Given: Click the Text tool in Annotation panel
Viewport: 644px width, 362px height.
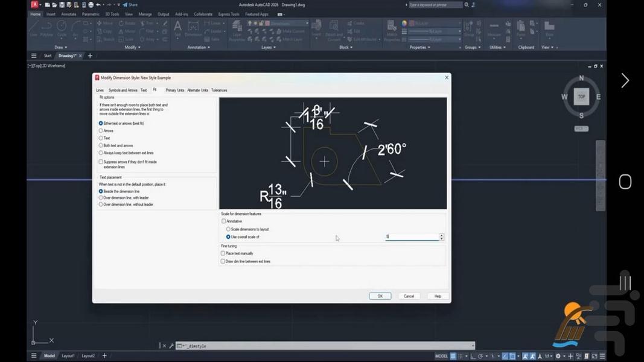Looking at the screenshot, I should 177,28.
